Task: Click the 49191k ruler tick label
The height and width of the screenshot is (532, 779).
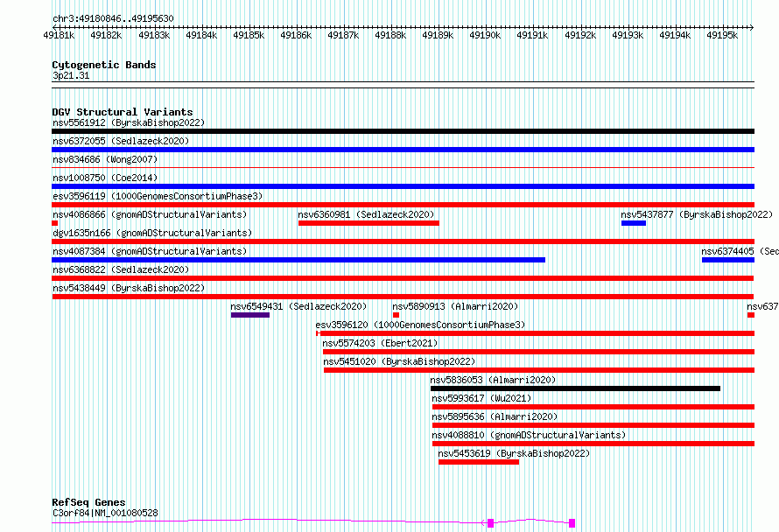Action: tap(532, 35)
